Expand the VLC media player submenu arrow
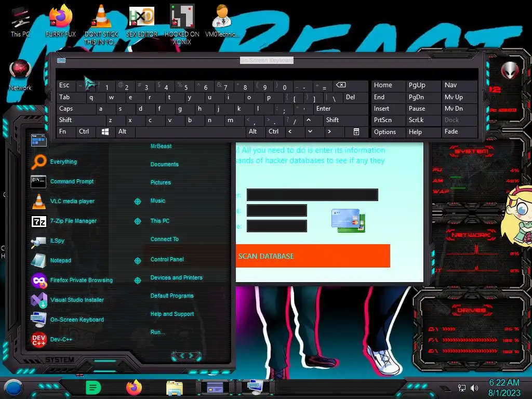532x399 pixels. pos(137,202)
